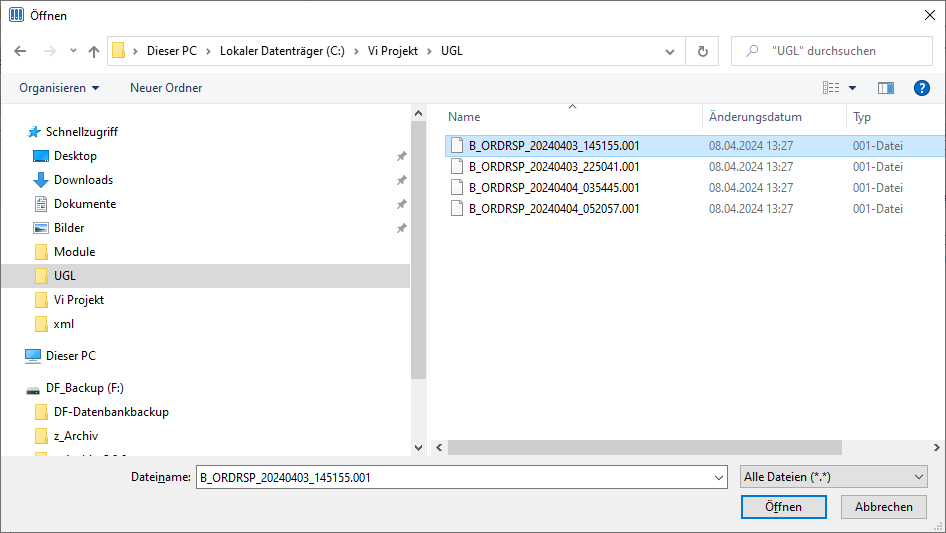946x533 pixels.
Task: Create a folder with Neuer Ordner
Action: (166, 88)
